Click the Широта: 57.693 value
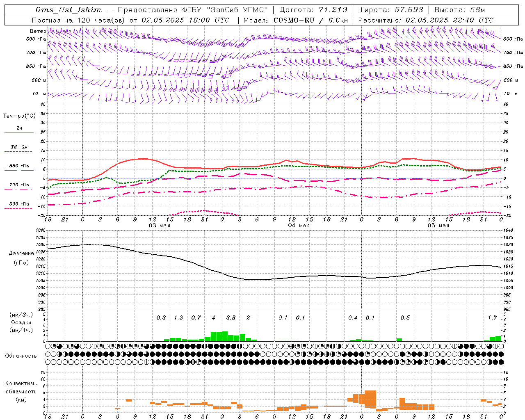The height and width of the screenshot is (420, 525). point(390,10)
